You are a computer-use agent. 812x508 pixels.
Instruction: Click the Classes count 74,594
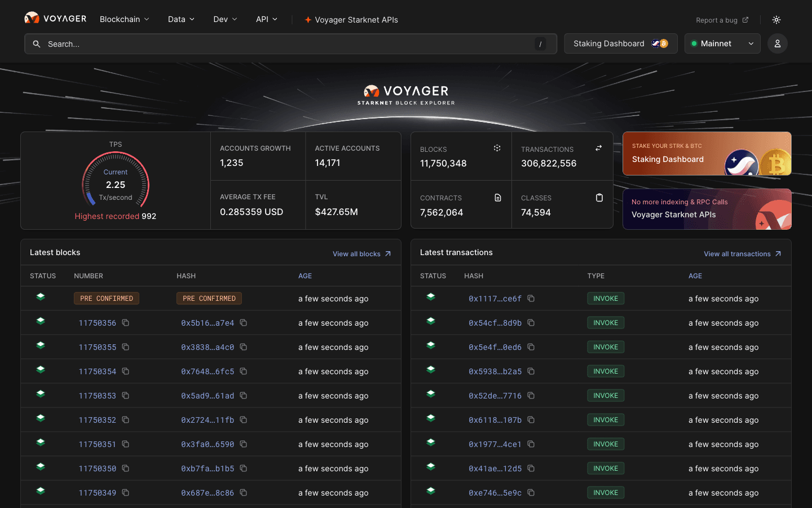tap(536, 213)
